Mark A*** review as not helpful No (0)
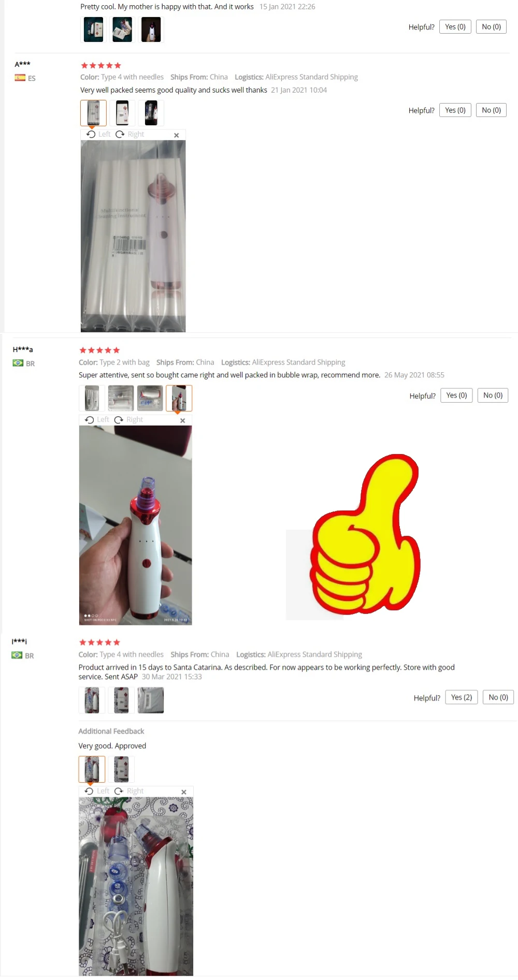Viewport: 518px width, 980px height. coord(491,110)
